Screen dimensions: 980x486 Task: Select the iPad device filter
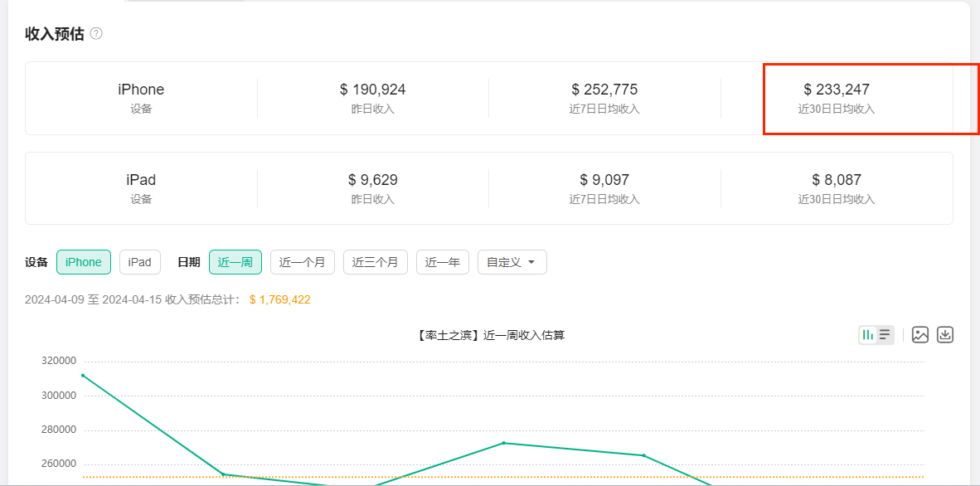pyautogui.click(x=140, y=262)
